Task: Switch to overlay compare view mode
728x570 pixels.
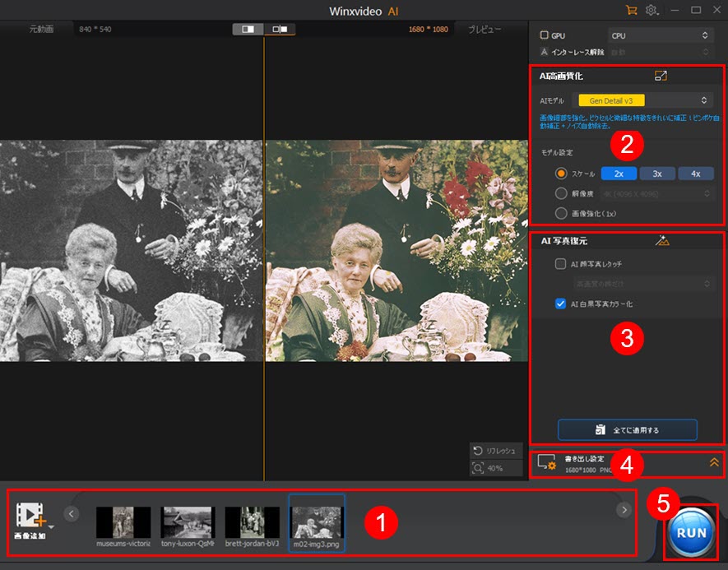Action: pos(280,30)
